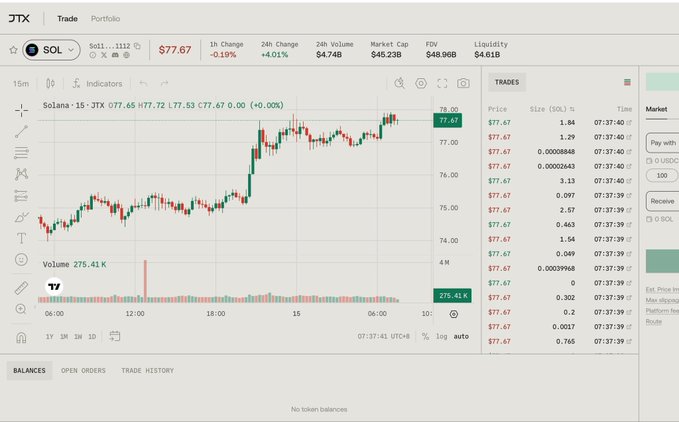
Task: Open chart quick search icon
Action: coord(400,83)
